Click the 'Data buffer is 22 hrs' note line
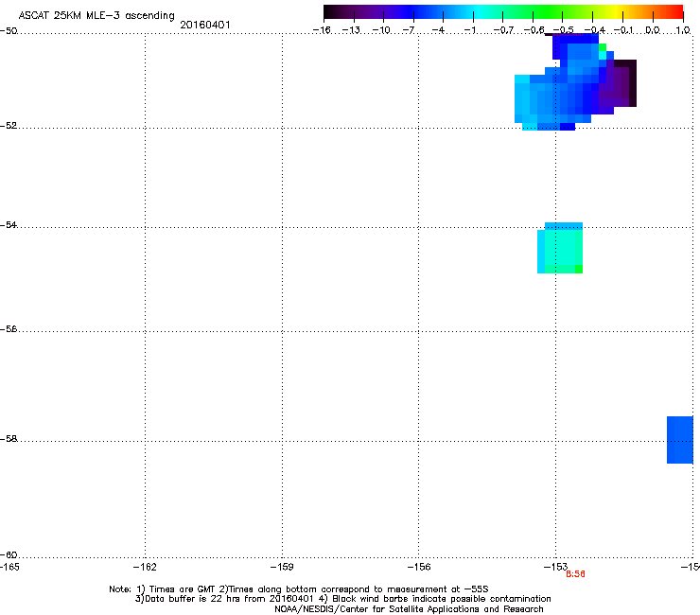Image resolution: width=700 pixels, height=615 pixels. (x=342, y=599)
